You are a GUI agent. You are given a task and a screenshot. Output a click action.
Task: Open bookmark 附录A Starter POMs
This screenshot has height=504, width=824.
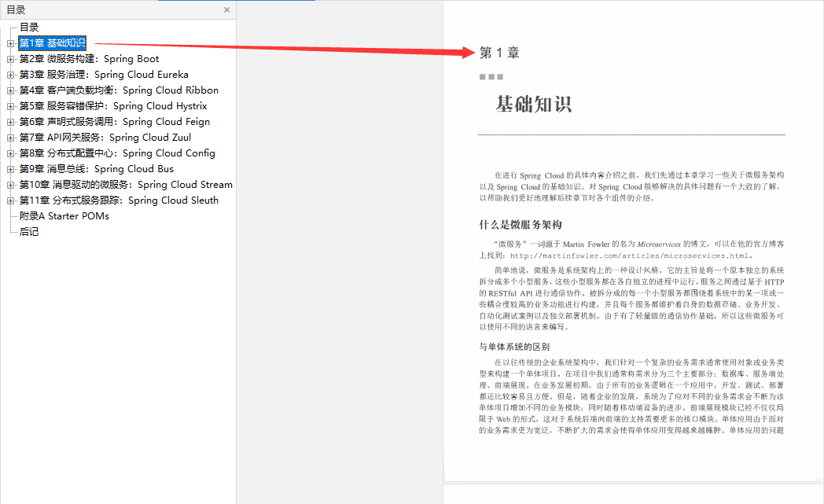pyautogui.click(x=64, y=216)
